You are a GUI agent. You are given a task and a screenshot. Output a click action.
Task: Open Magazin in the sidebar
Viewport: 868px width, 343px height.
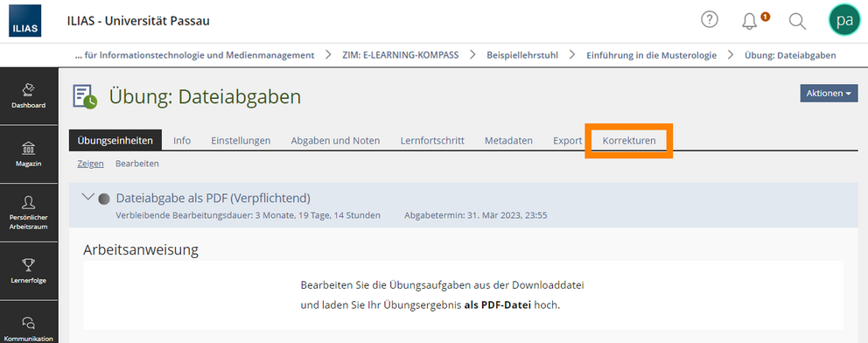click(29, 154)
